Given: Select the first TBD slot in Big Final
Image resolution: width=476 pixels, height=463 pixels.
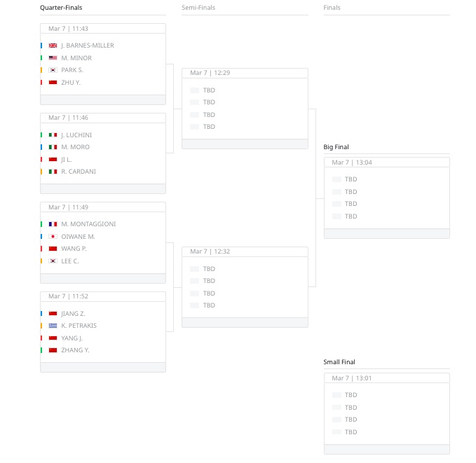Looking at the screenshot, I should click(x=351, y=179).
